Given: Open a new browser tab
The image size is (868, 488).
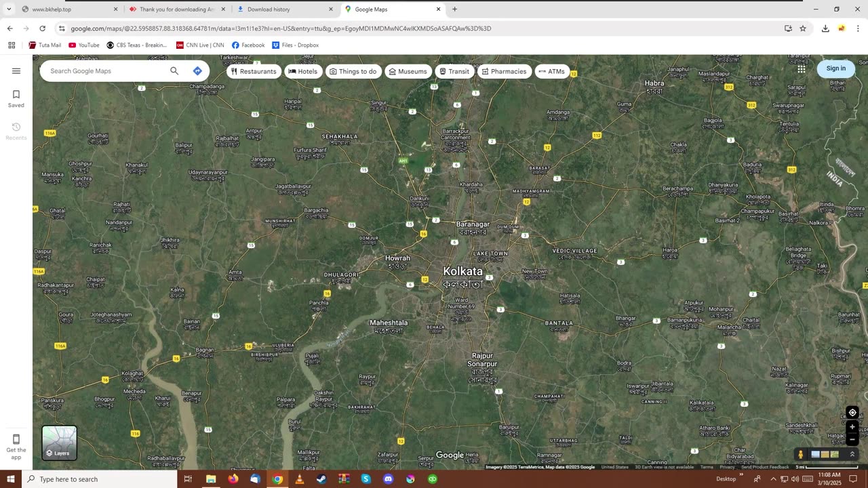Looking at the screenshot, I should [454, 9].
